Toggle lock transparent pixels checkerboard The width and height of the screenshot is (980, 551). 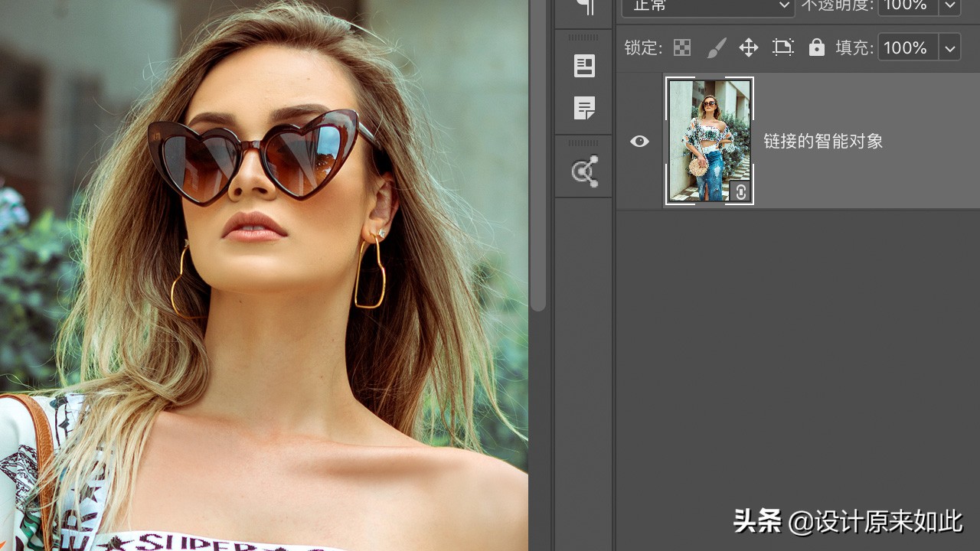682,48
